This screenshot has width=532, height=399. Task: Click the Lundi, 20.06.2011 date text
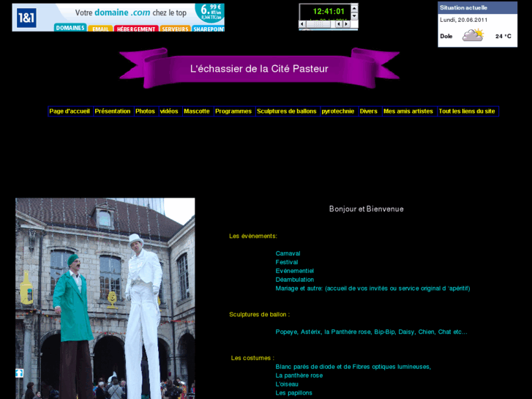(463, 20)
